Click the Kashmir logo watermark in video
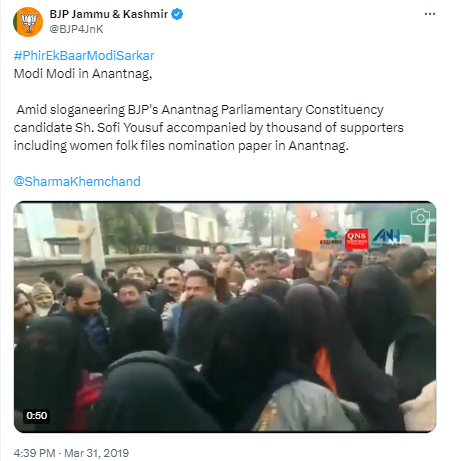 (331, 237)
